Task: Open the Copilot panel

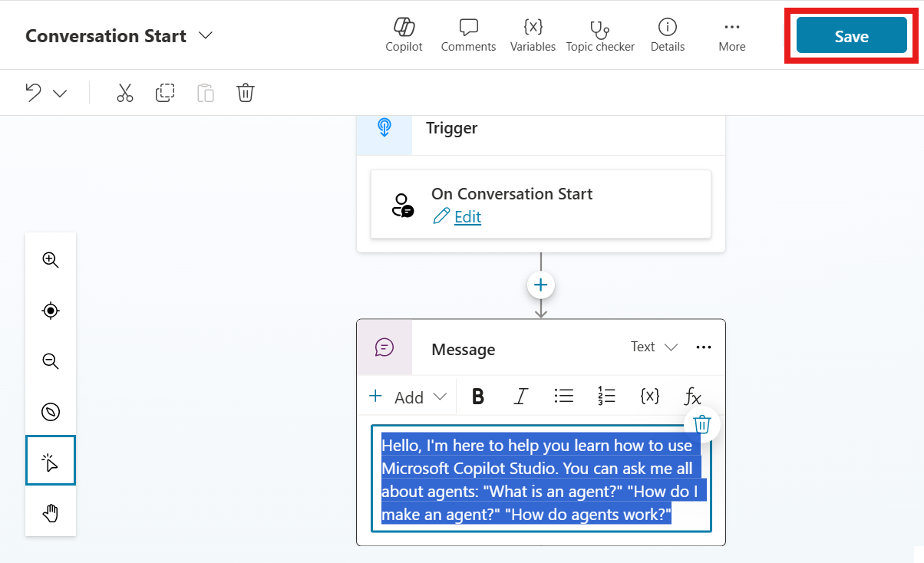Action: pos(404,35)
